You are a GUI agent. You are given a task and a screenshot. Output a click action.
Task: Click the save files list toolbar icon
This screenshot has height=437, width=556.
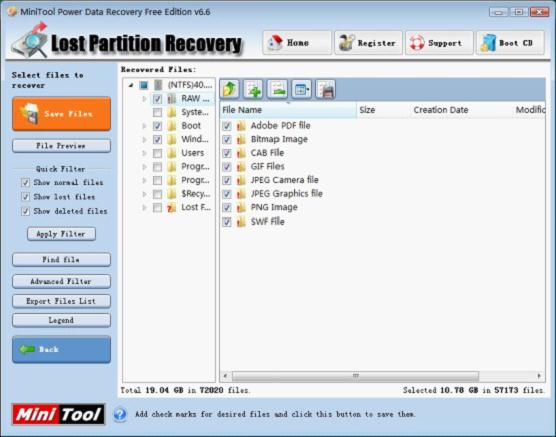tap(325, 89)
